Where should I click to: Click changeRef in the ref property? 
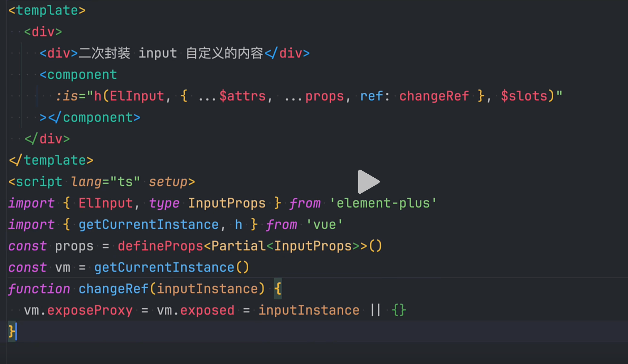point(434,96)
